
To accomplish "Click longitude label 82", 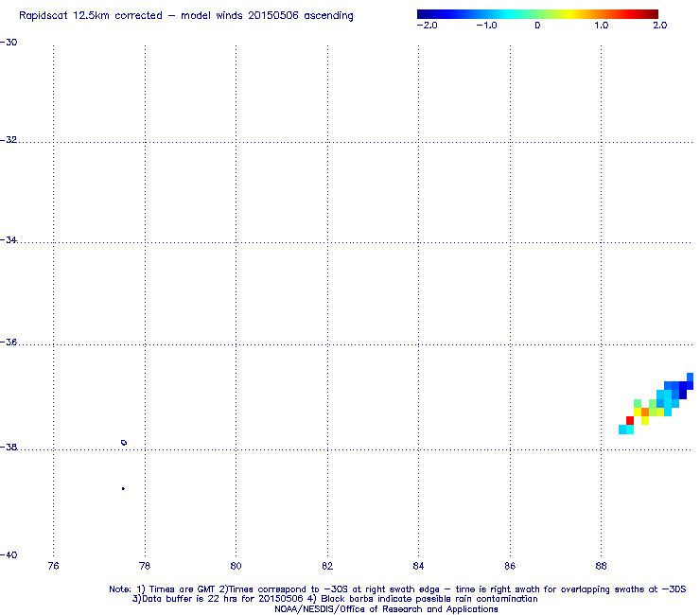I will [327, 567].
